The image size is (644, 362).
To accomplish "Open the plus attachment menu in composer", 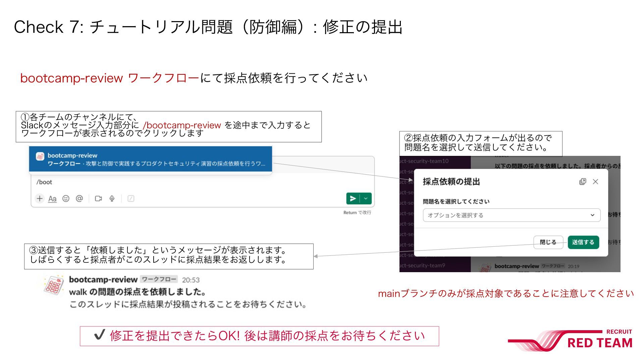I will [x=40, y=198].
